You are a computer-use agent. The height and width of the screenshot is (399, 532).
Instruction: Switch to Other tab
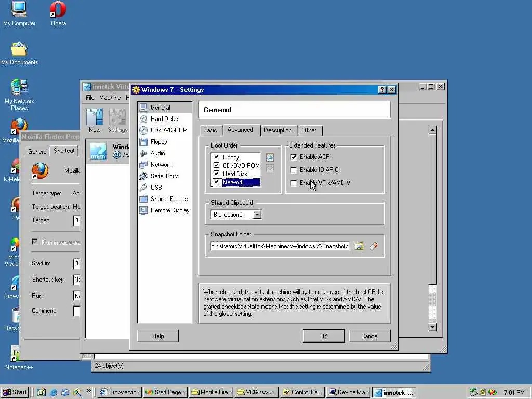(x=309, y=130)
